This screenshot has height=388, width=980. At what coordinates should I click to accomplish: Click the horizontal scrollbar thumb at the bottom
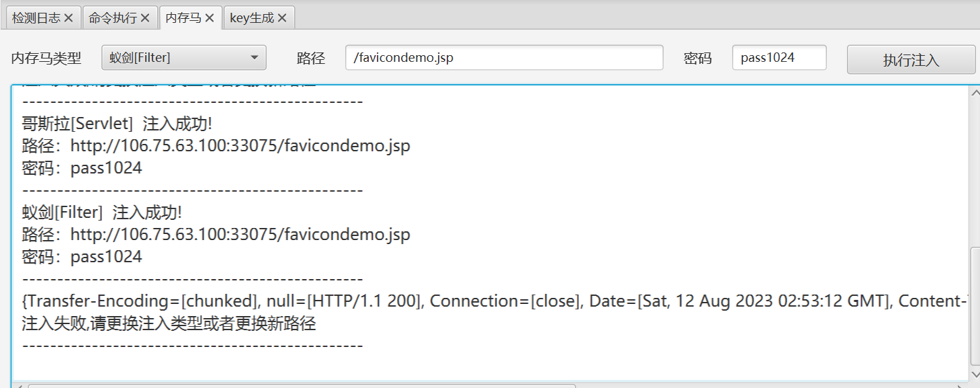coord(301,386)
